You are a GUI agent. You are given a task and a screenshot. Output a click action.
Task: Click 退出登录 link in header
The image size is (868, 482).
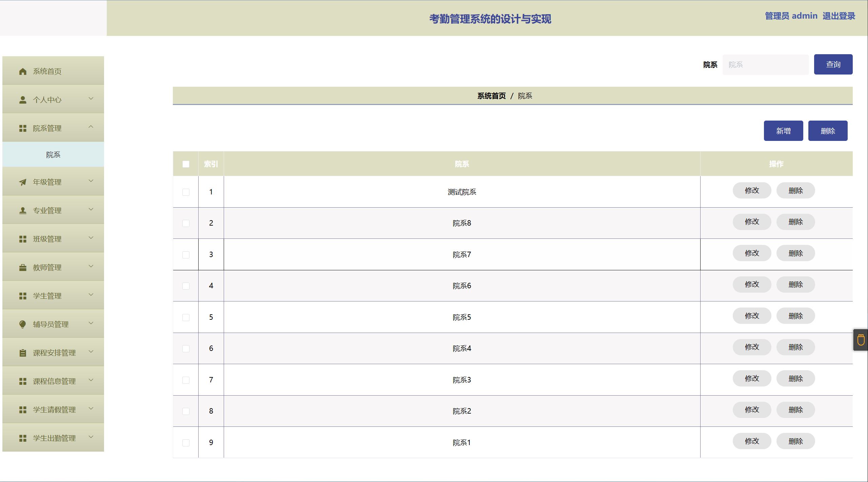(x=839, y=16)
